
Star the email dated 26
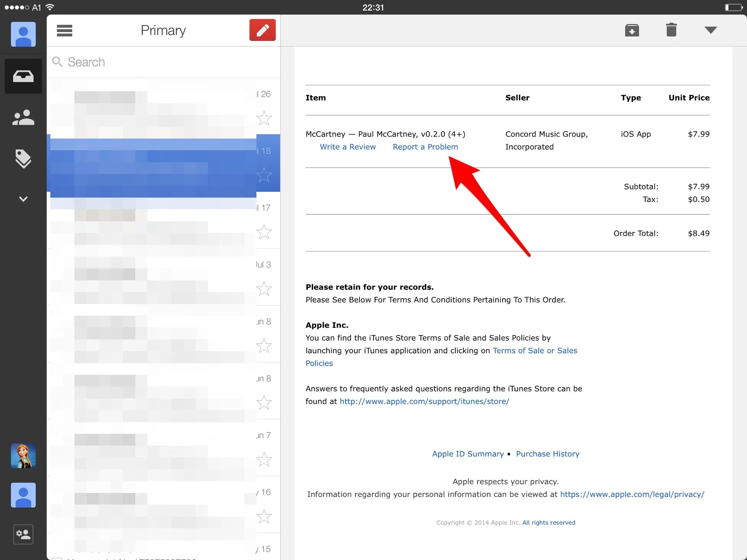coord(264,118)
